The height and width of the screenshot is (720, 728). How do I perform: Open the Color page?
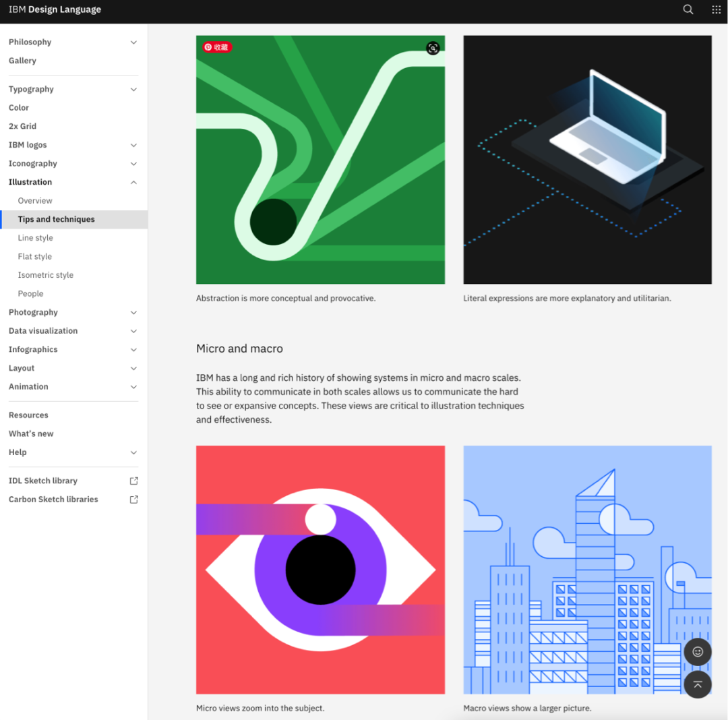19,107
